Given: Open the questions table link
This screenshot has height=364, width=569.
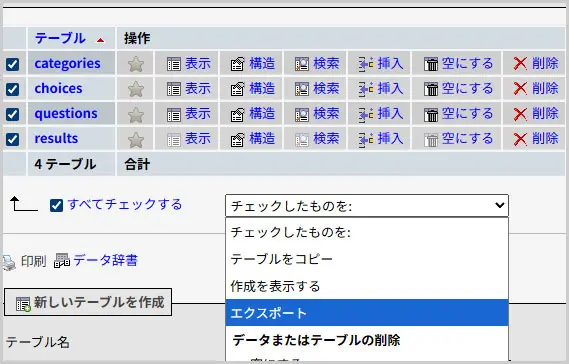Looking at the screenshot, I should (x=66, y=114).
